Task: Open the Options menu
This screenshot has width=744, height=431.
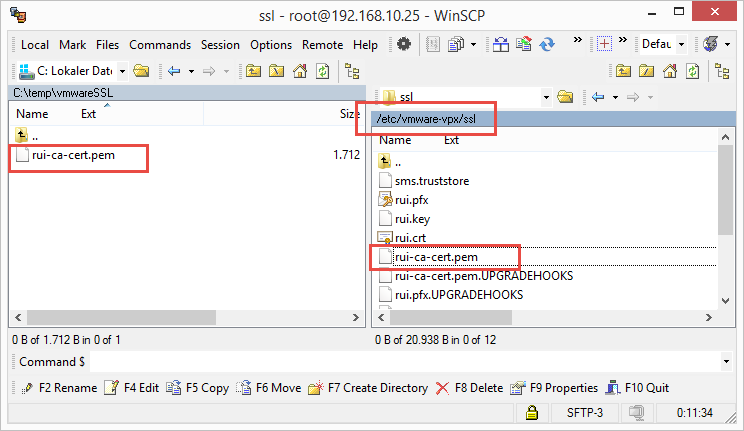Action: click(271, 45)
